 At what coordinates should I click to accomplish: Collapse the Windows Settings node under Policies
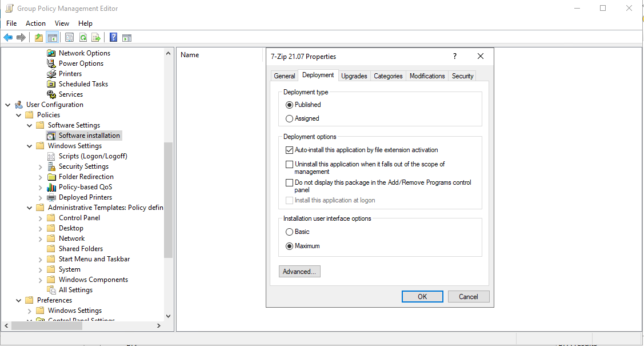pyautogui.click(x=30, y=146)
